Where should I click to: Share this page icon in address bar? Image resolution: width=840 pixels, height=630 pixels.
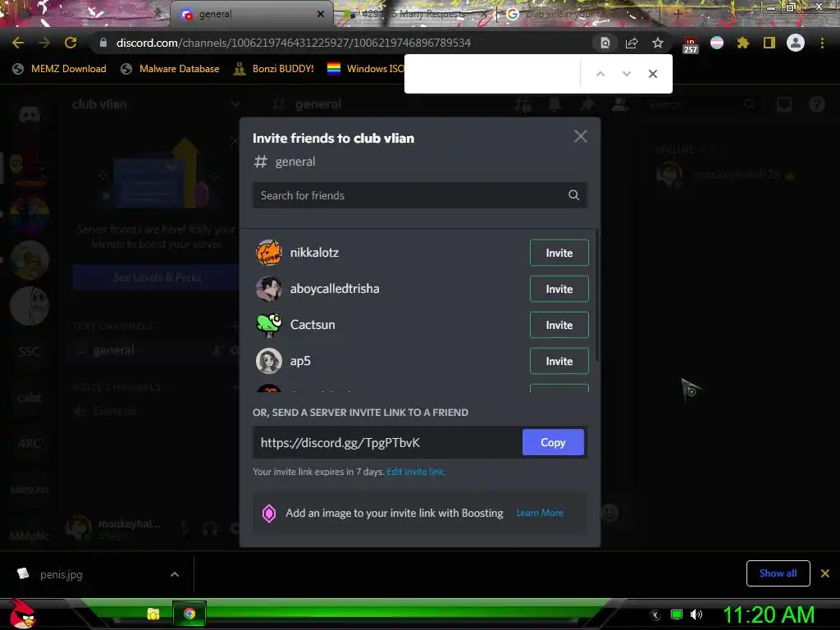click(632, 43)
